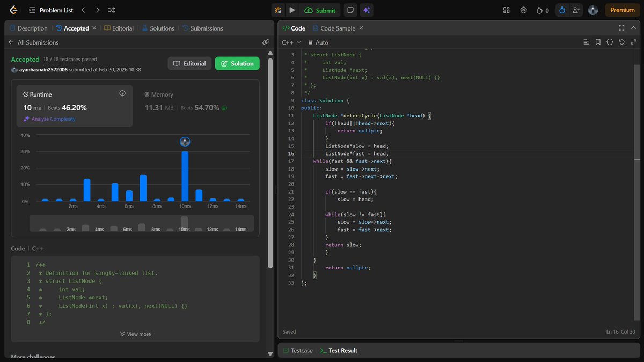This screenshot has width=644, height=362.
Task: Open the Solutions tab
Action: [x=158, y=28]
